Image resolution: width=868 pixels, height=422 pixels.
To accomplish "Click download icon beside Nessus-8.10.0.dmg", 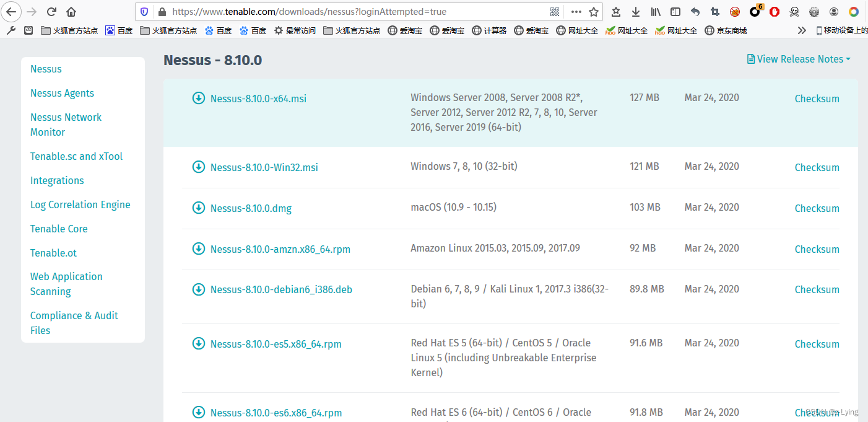I will [x=198, y=208].
